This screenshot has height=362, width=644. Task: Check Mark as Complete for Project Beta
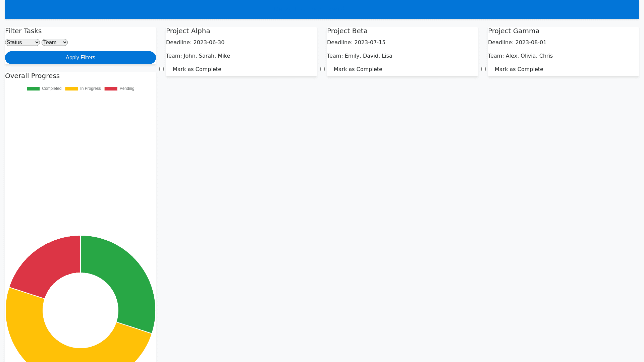coord(322,69)
